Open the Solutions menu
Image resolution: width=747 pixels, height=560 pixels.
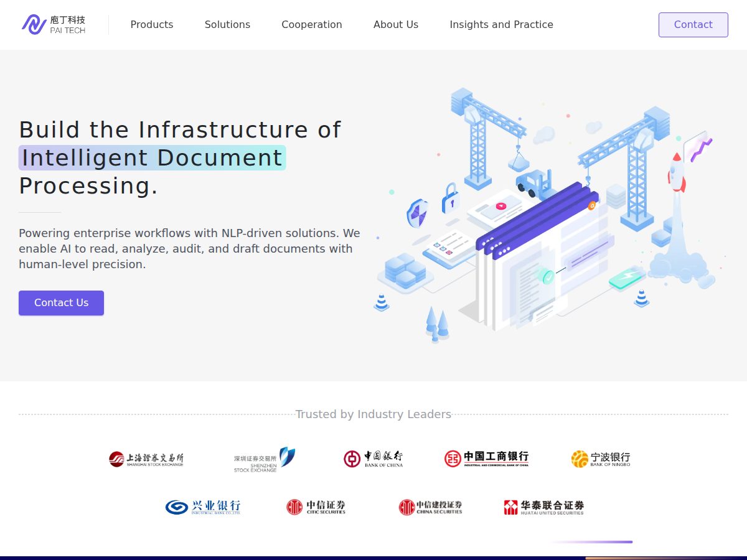point(227,24)
